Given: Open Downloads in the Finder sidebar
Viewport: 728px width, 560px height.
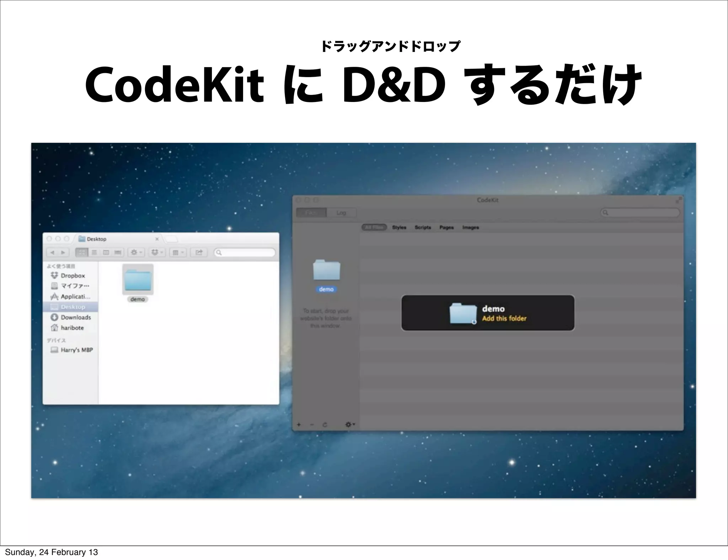Looking at the screenshot, I should [71, 317].
